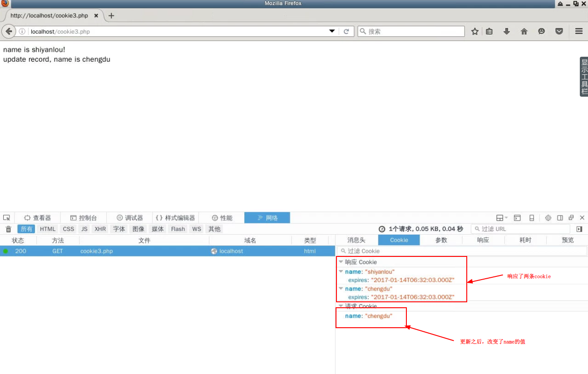Focus the 过滤 Cookie field

[x=462, y=251]
